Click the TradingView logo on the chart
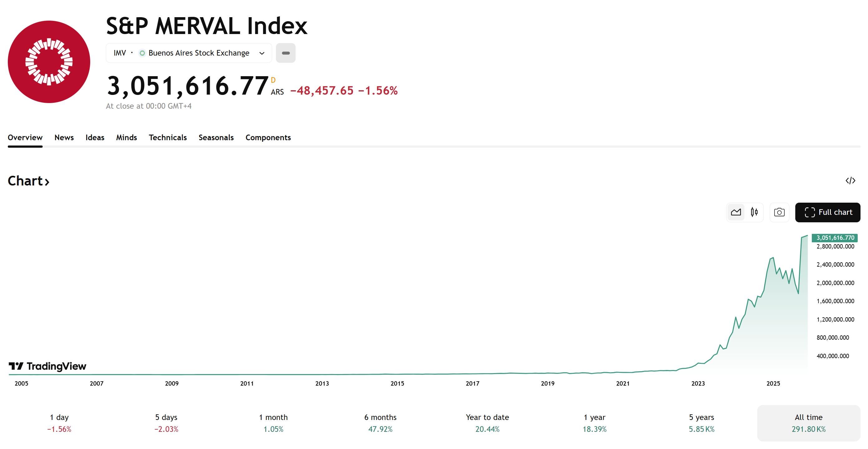 click(47, 367)
